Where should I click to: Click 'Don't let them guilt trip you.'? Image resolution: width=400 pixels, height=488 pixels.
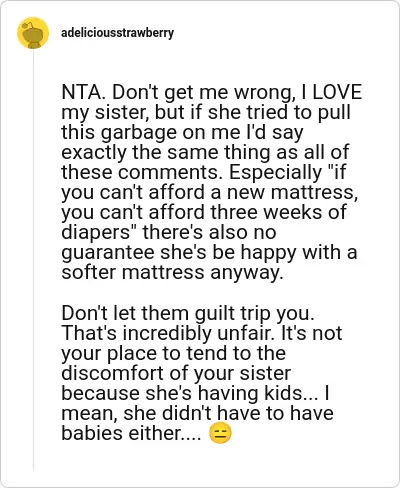click(x=188, y=314)
